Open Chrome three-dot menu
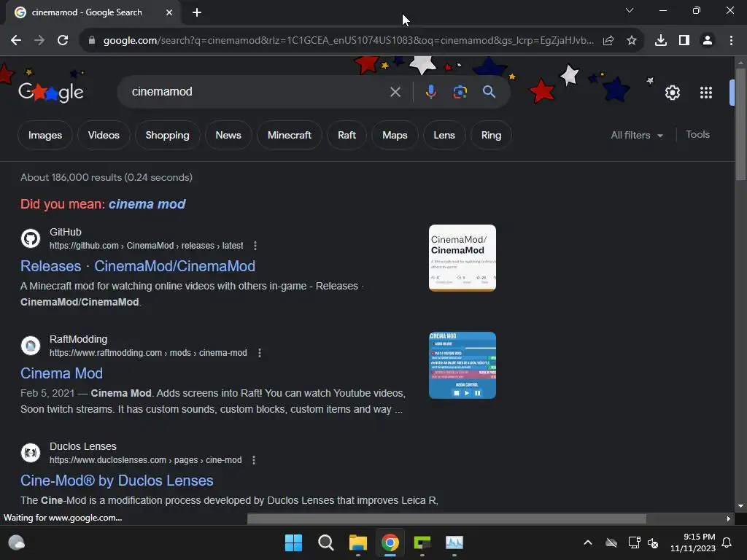This screenshot has height=560, width=747. pyautogui.click(x=731, y=41)
